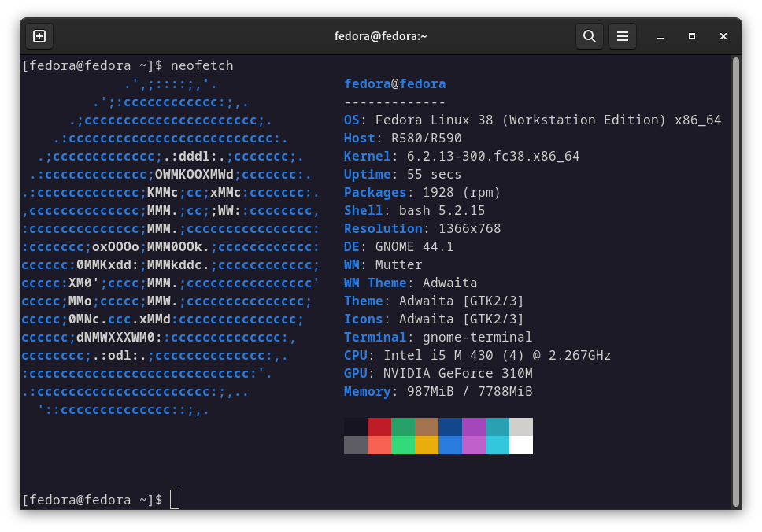Click the fedora@fedora:~ window title

[380, 36]
